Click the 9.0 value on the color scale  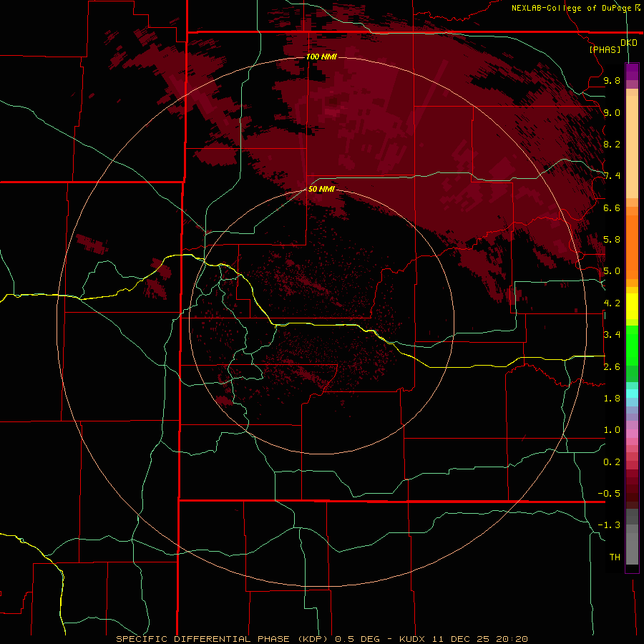click(x=612, y=112)
